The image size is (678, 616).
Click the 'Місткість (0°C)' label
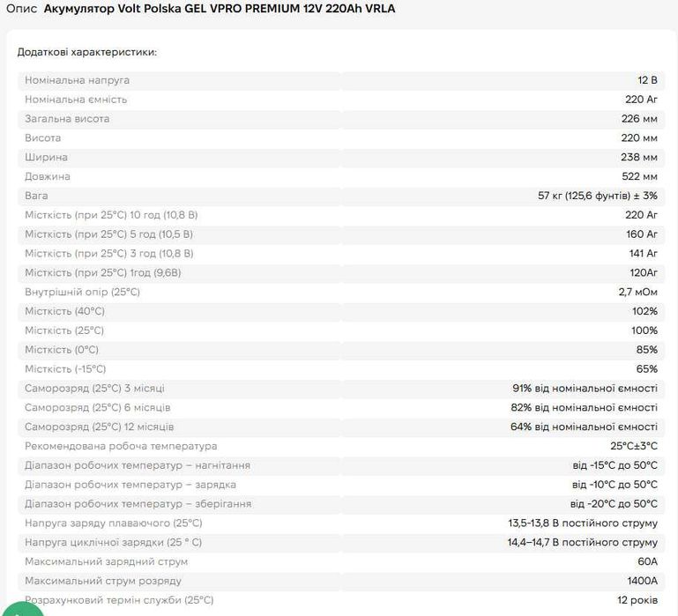pos(62,350)
